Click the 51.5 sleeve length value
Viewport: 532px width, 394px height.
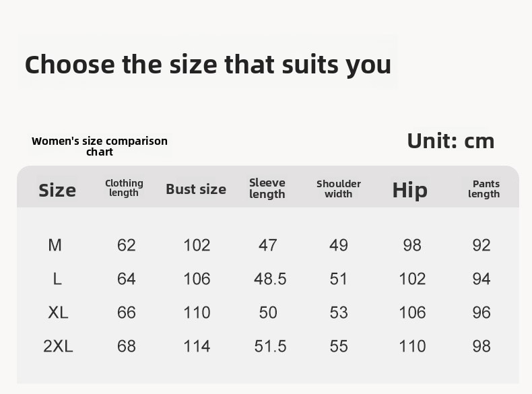(270, 346)
